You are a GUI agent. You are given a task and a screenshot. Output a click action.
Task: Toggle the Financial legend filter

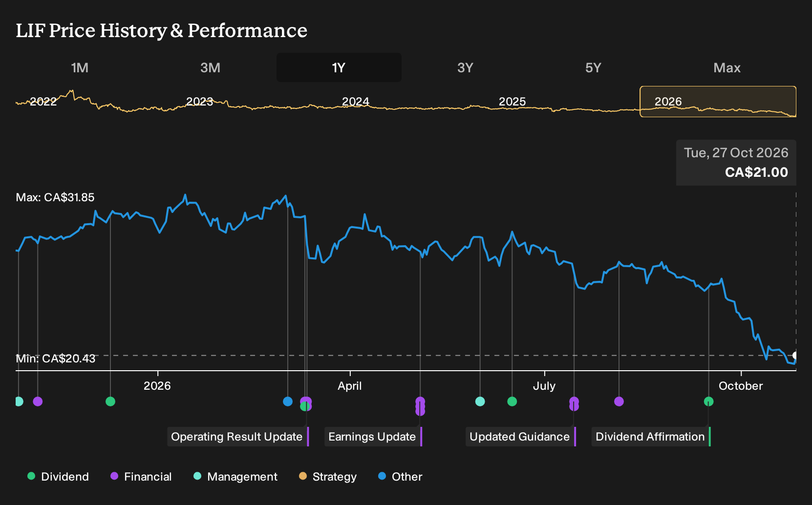(x=141, y=477)
